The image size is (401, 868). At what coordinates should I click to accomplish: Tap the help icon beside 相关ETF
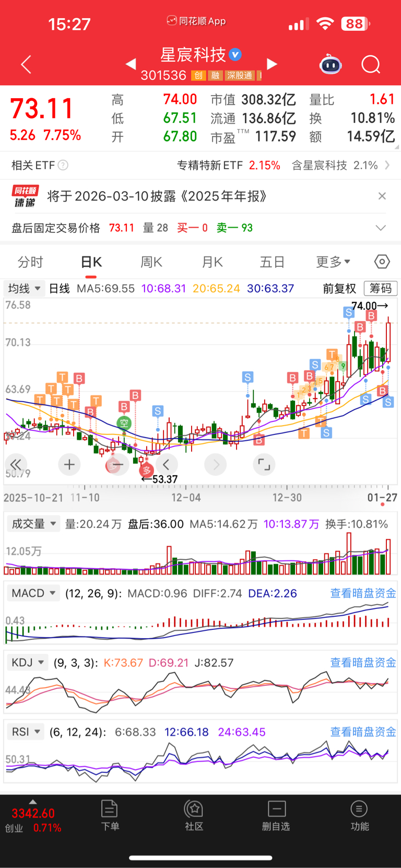pyautogui.click(x=63, y=165)
